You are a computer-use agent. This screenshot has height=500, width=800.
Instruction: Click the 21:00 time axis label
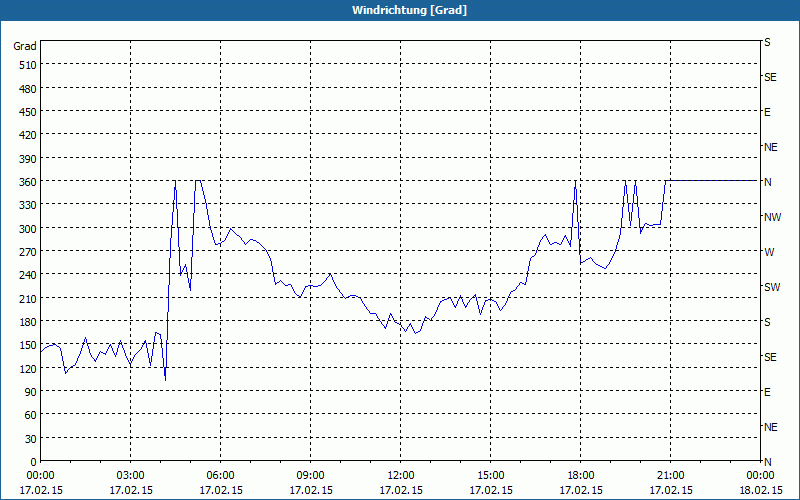point(671,475)
